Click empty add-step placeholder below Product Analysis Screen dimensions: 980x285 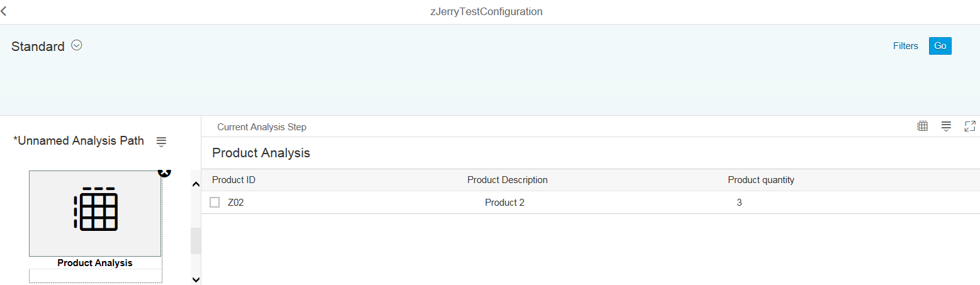click(x=96, y=276)
